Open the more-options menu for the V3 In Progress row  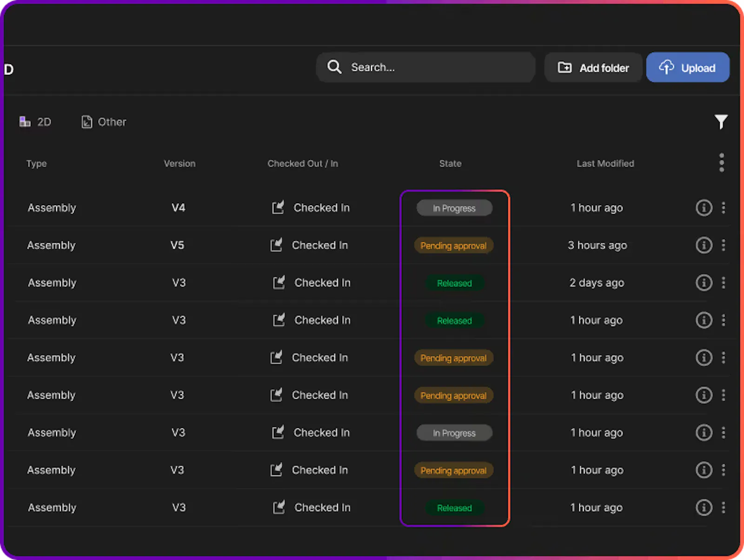coord(724,433)
